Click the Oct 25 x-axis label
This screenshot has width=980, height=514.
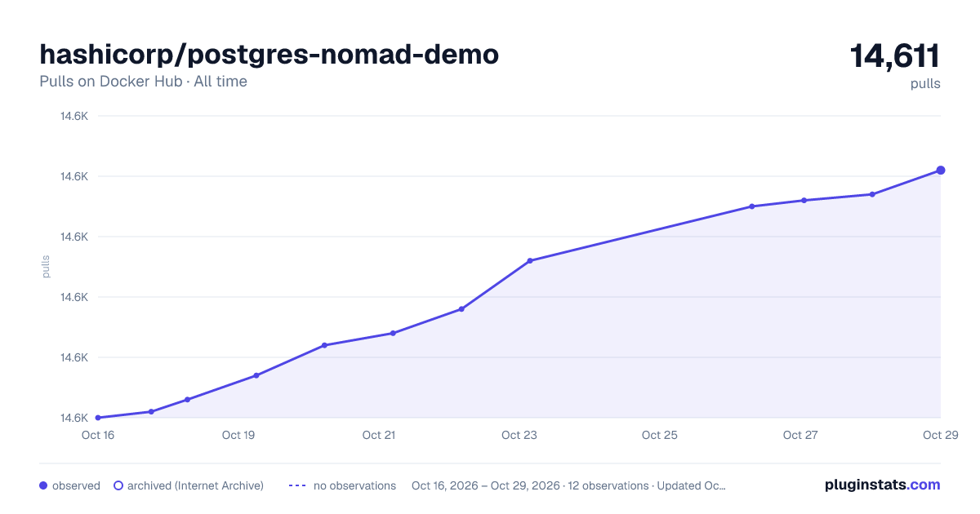pyautogui.click(x=660, y=435)
